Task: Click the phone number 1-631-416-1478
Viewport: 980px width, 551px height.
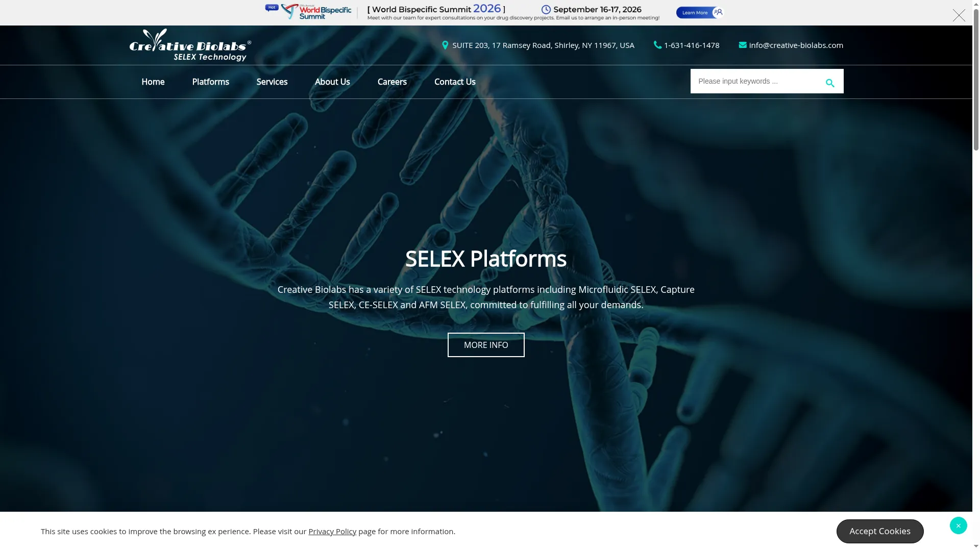Action: [x=692, y=45]
